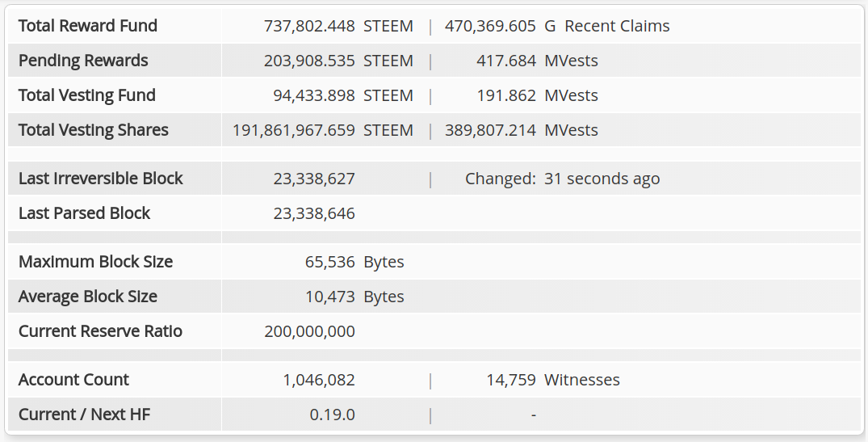This screenshot has height=442, width=868.
Task: Click the Pending Rewards row label
Action: tap(83, 61)
